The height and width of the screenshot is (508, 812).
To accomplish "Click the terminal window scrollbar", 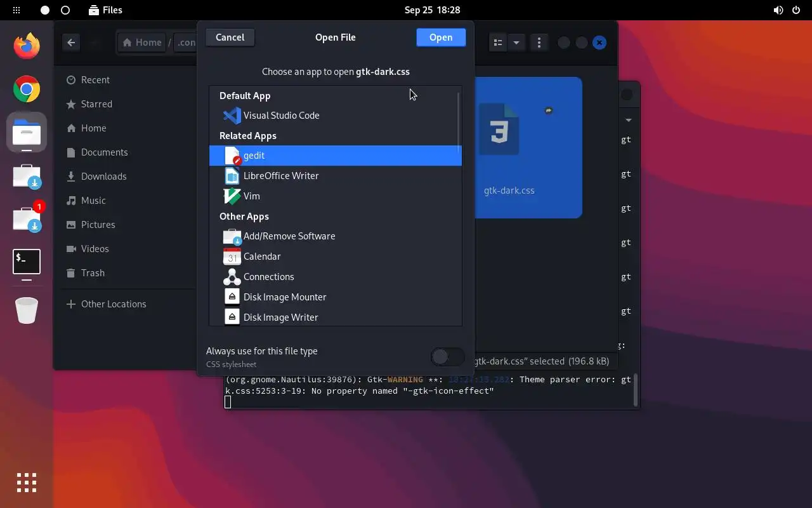I will 635,390.
